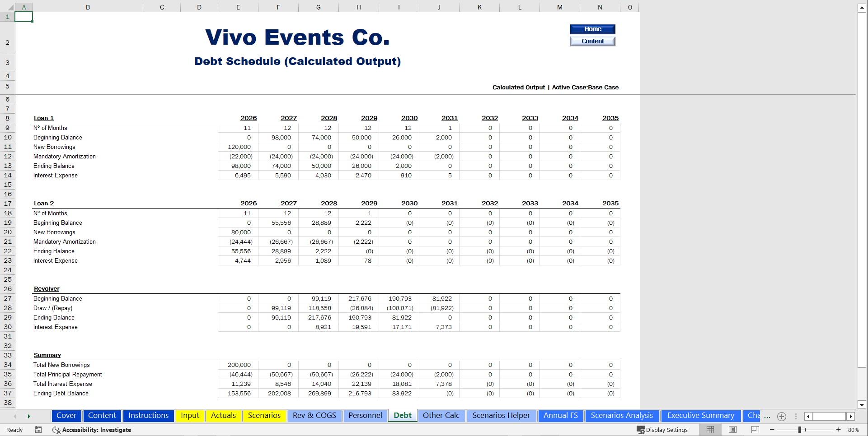Click the macro recording icon in status bar
This screenshot has height=436, width=868.
coord(38,430)
